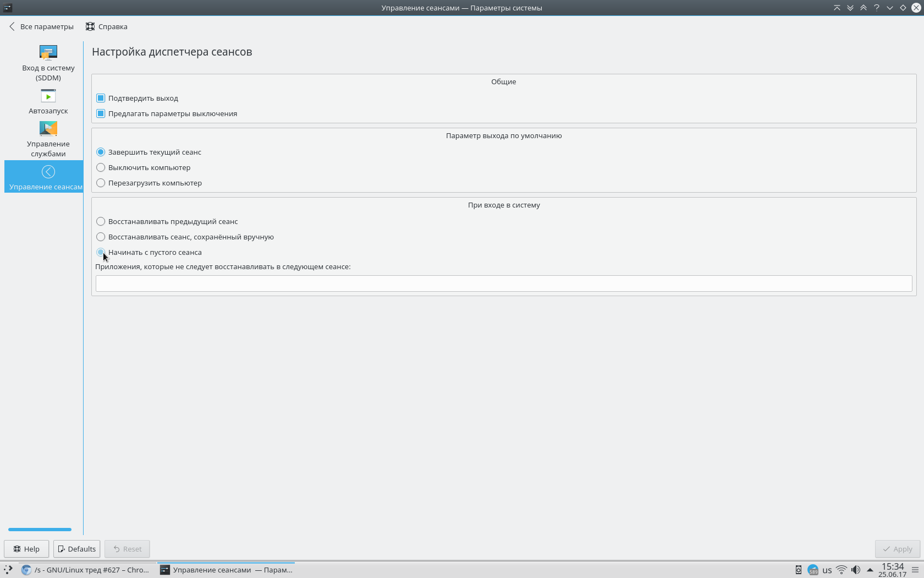Select restart computer radio option

click(101, 183)
